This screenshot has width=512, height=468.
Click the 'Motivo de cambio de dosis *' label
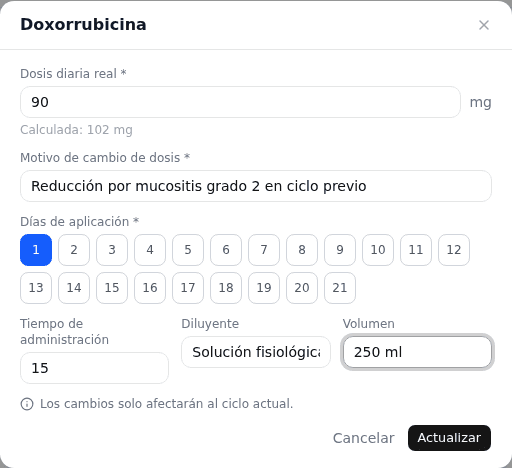pyautogui.click(x=105, y=158)
